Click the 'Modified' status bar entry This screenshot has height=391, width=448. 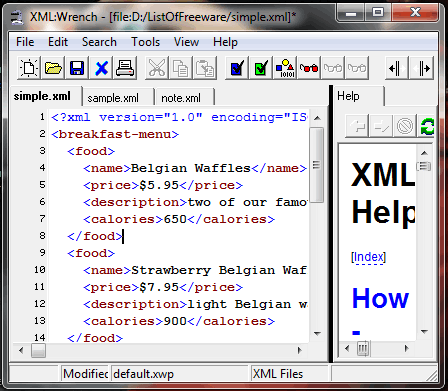click(86, 374)
